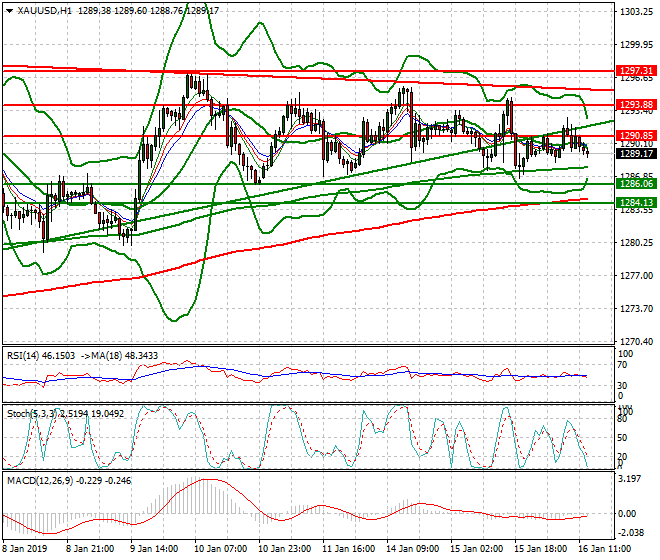Select the 1290.85 red price level label
Viewport: 660px width, 560px height.
point(636,136)
